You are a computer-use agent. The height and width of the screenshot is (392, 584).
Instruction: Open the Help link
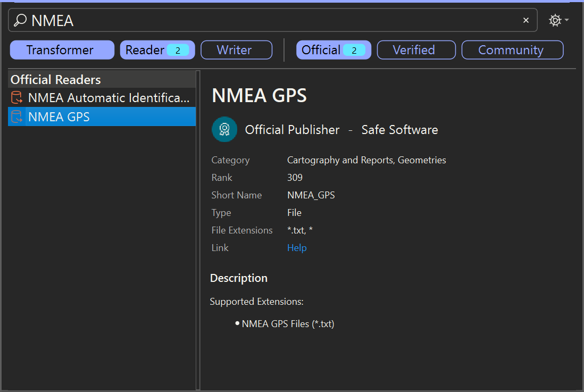tap(297, 248)
